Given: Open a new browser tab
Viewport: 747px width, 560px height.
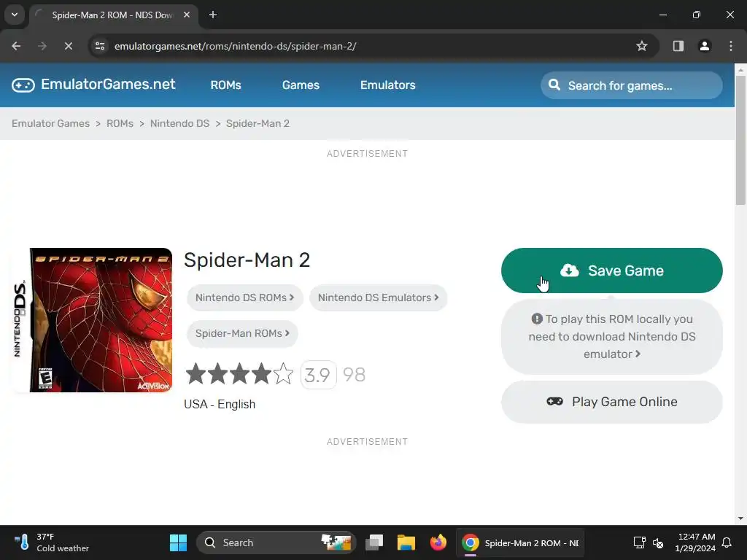Looking at the screenshot, I should point(213,15).
